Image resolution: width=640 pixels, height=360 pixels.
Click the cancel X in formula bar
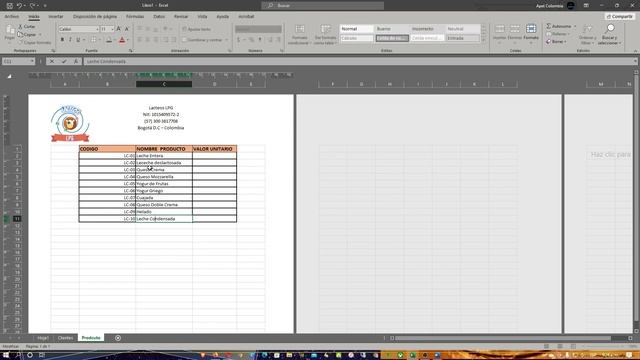(x=52, y=61)
